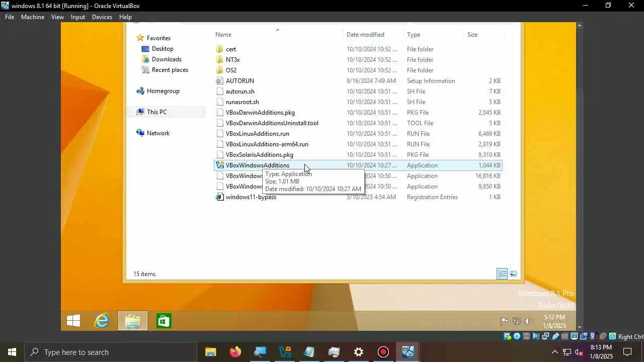Click the Network icon in sidebar
644x362 pixels.
[140, 133]
